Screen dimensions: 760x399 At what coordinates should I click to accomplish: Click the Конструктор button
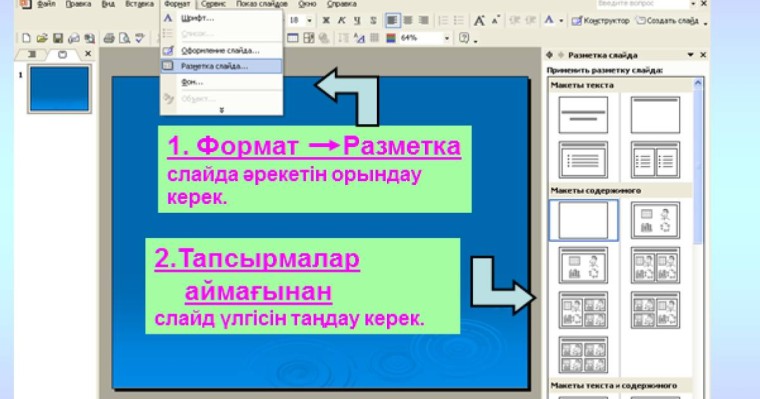[x=601, y=21]
